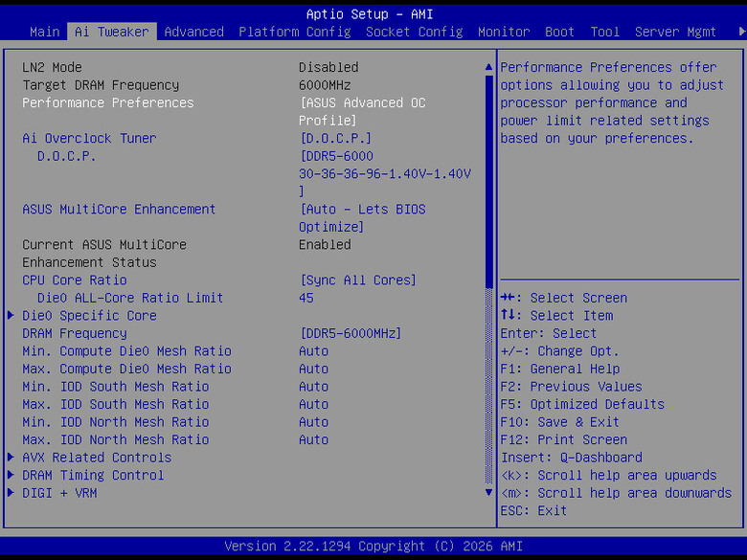Select Max. IOD North Mesh Ratio Auto value
The height and width of the screenshot is (560, 747).
(x=313, y=440)
